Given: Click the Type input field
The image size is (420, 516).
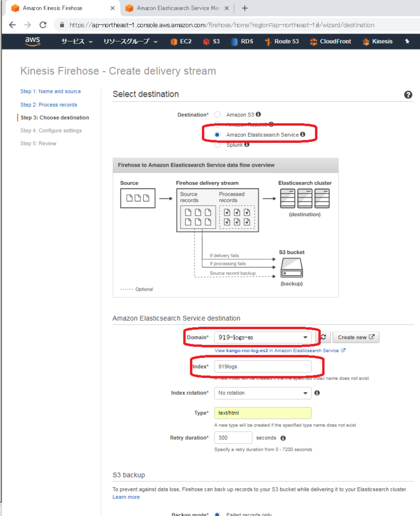Looking at the screenshot, I should coord(263,413).
